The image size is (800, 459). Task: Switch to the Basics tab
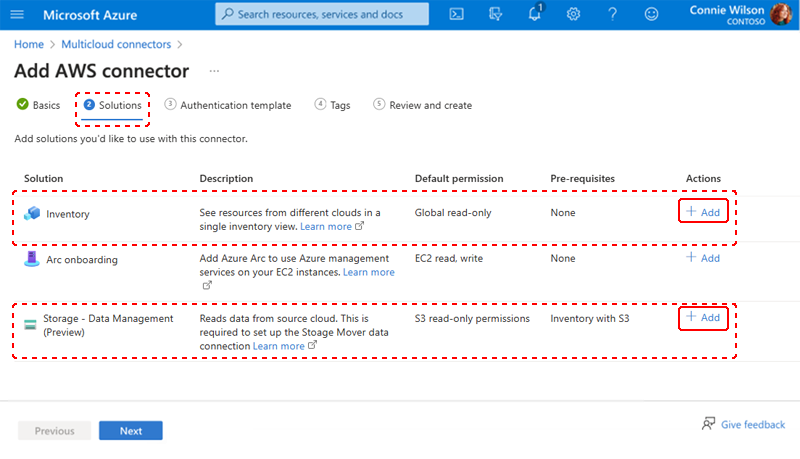click(x=38, y=105)
